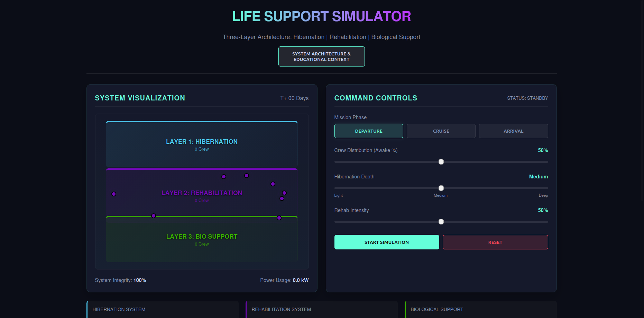
Task: Click the T+ 00 Days mission timer
Action: pyautogui.click(x=294, y=98)
